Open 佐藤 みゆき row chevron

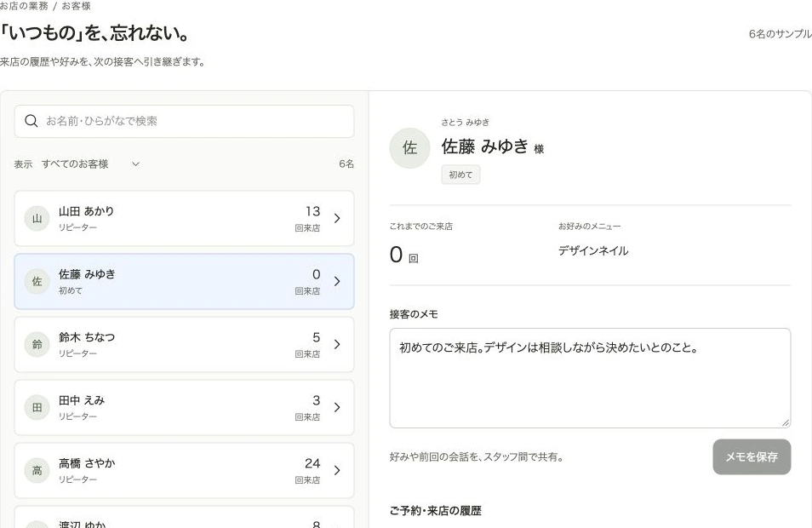(337, 281)
